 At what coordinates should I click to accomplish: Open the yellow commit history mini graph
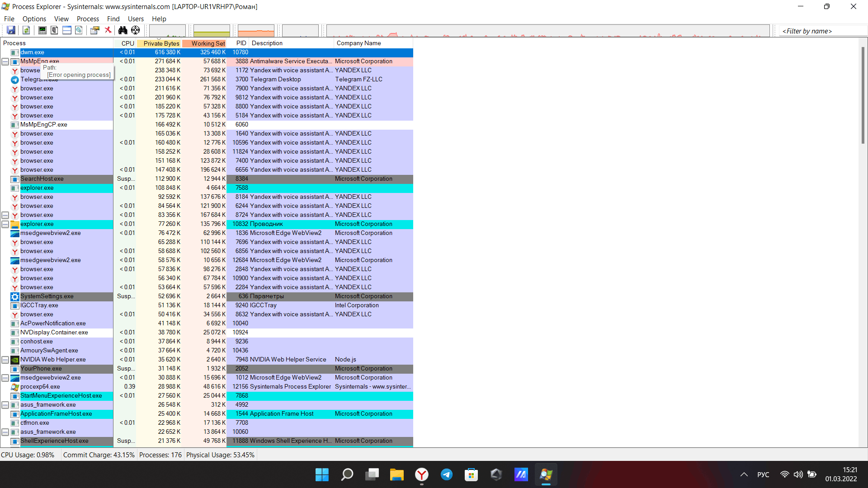212,31
